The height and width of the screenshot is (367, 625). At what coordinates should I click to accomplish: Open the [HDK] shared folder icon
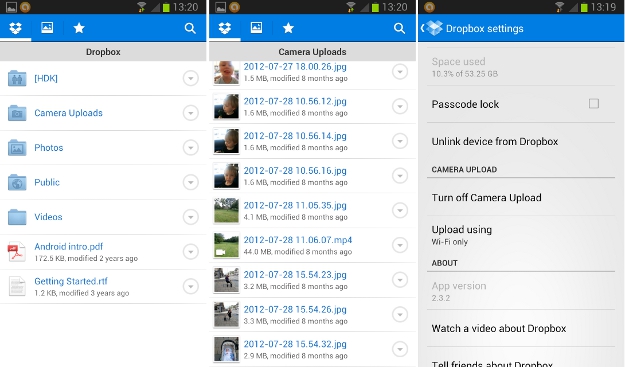(x=17, y=78)
